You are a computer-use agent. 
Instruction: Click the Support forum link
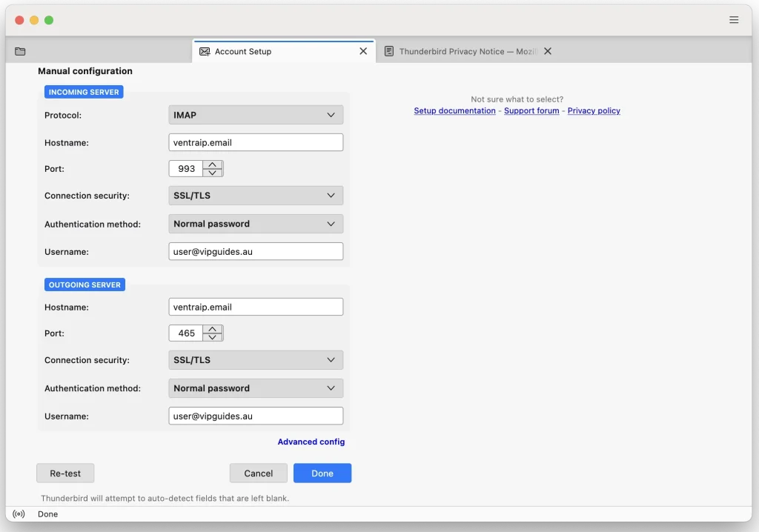click(x=531, y=110)
